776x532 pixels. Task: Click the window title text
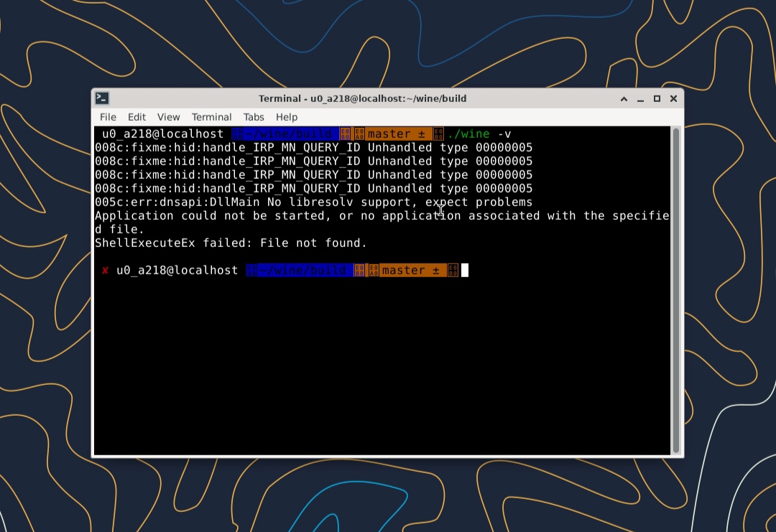pyautogui.click(x=362, y=98)
